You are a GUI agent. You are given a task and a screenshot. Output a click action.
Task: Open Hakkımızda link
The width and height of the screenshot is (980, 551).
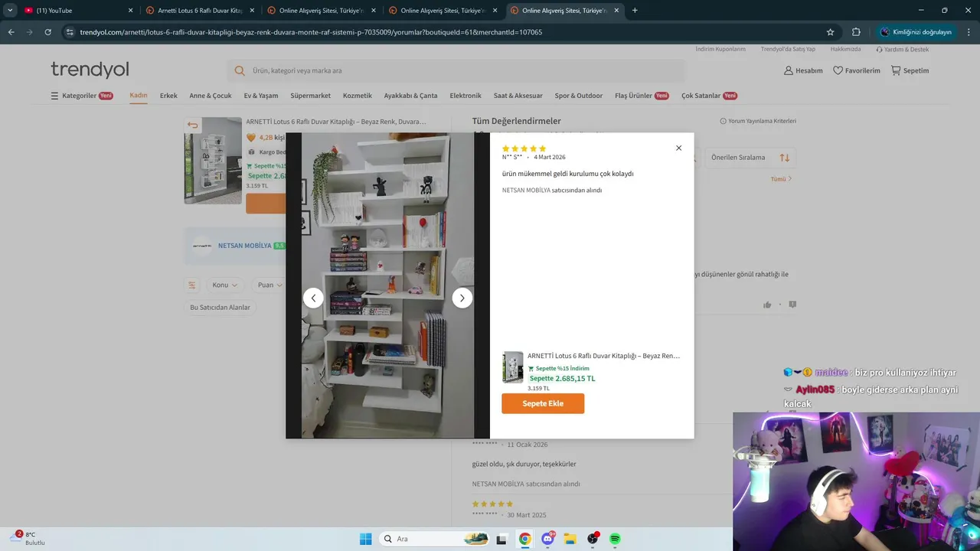tap(845, 49)
